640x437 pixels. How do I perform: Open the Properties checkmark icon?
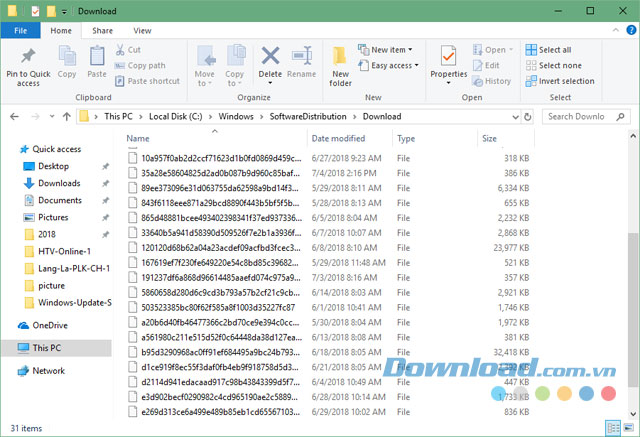tap(449, 56)
